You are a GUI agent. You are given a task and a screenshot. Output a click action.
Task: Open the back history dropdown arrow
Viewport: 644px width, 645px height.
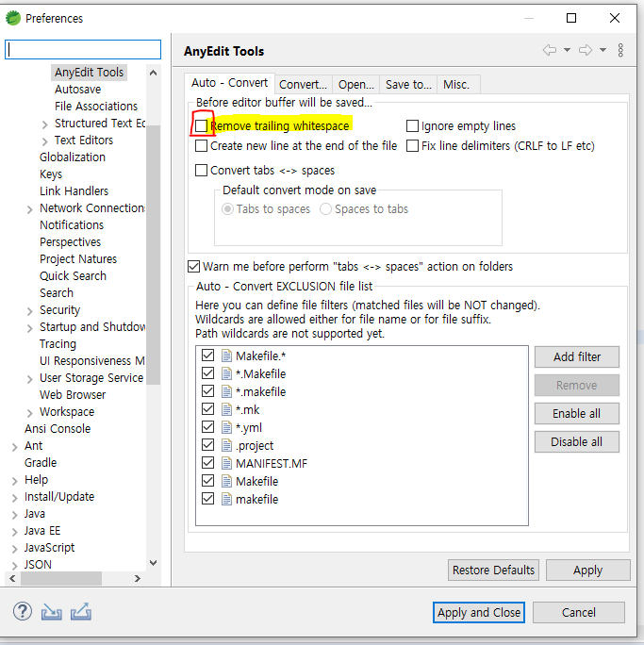tap(567, 50)
